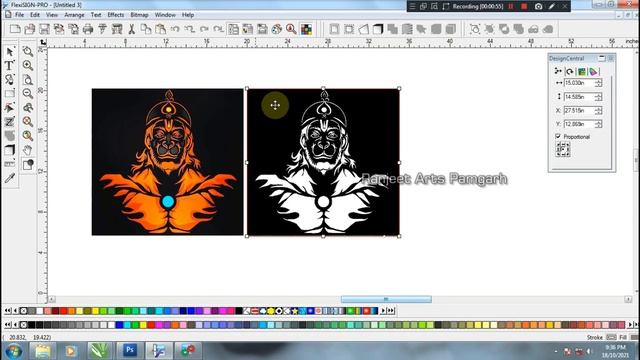The width and height of the screenshot is (640, 360).
Task: Click the Cut scissors icon
Action: (131, 29)
